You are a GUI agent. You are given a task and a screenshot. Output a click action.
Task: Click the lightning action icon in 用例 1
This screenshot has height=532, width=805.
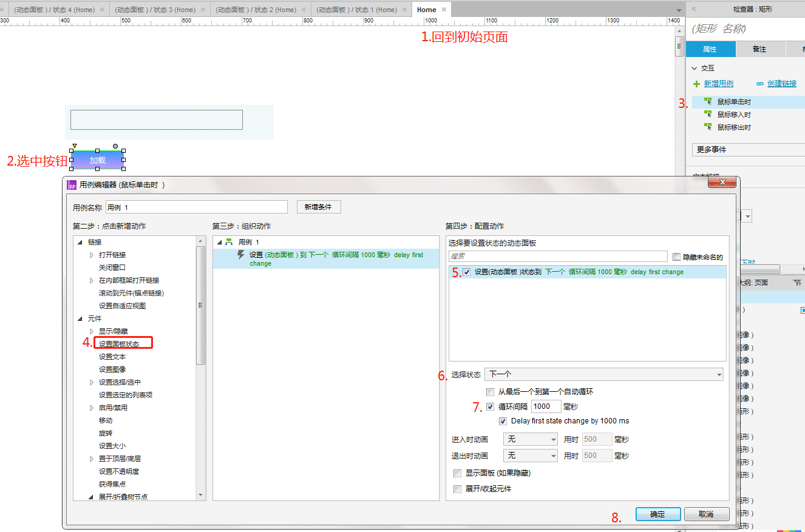click(241, 255)
